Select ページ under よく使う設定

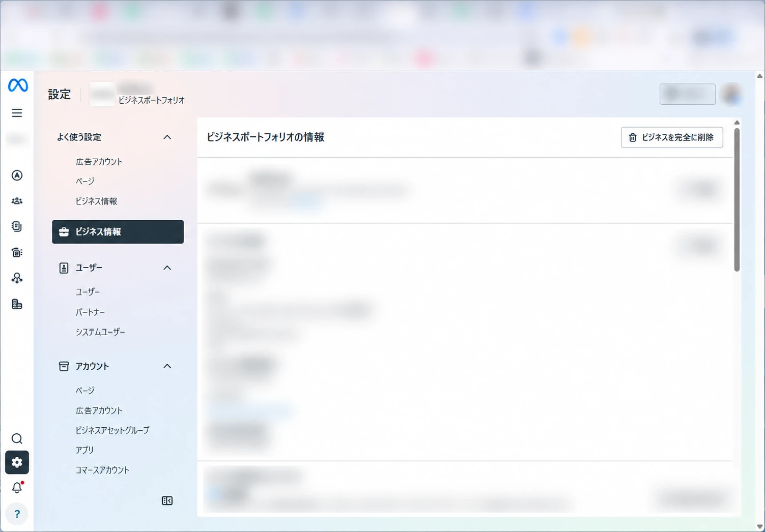click(x=85, y=181)
